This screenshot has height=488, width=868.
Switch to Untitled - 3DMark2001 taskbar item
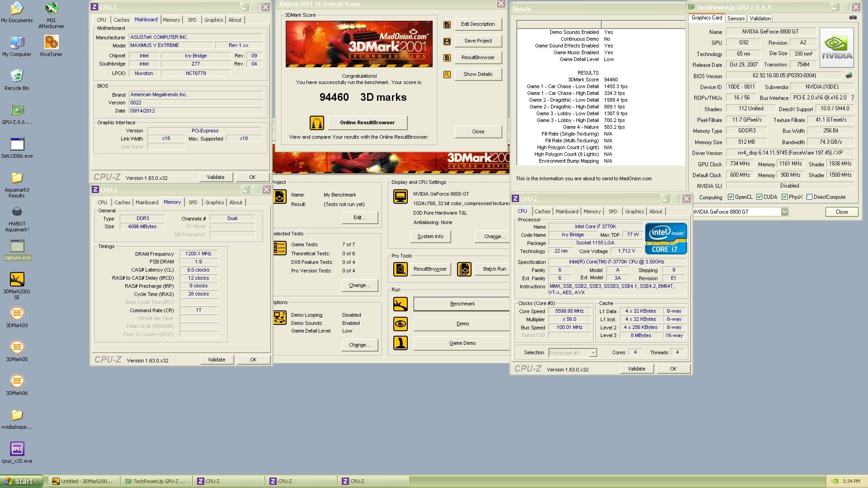point(85,481)
